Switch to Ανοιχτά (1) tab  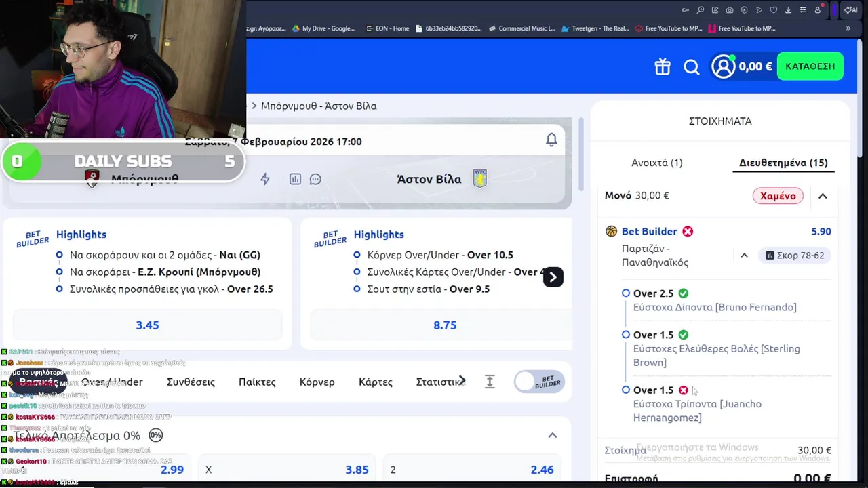657,163
